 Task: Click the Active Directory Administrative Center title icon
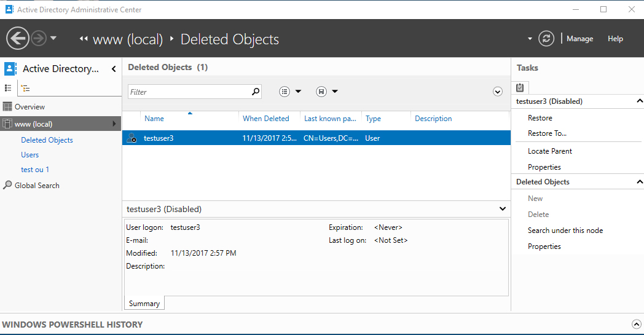click(x=9, y=9)
